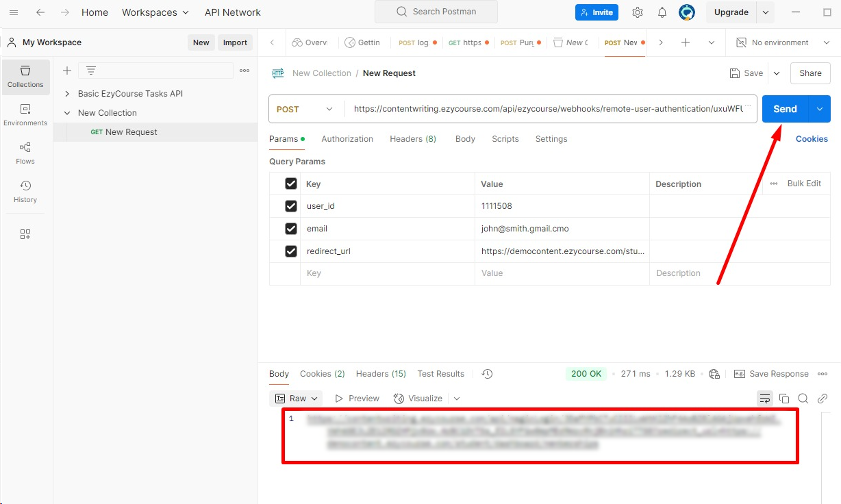Uncheck the email parameter
841x504 pixels.
[x=291, y=229]
